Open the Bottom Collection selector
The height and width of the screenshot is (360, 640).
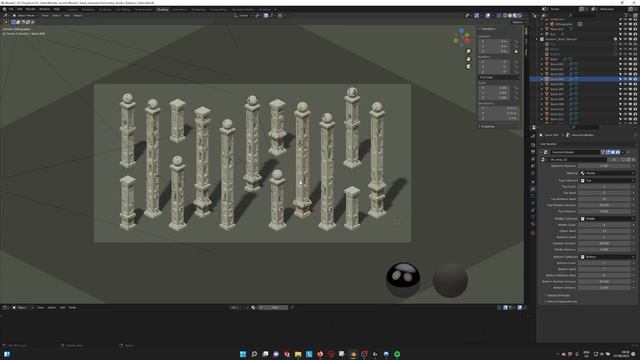[607, 257]
